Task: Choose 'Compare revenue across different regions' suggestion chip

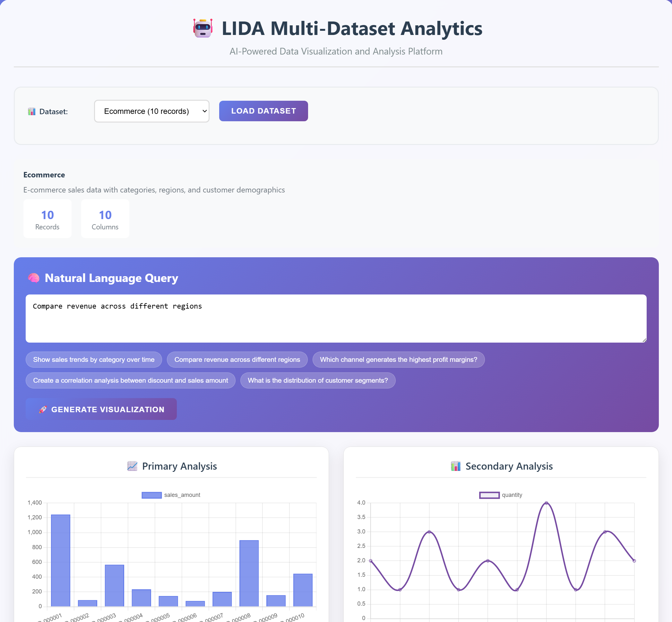Action: (x=237, y=360)
